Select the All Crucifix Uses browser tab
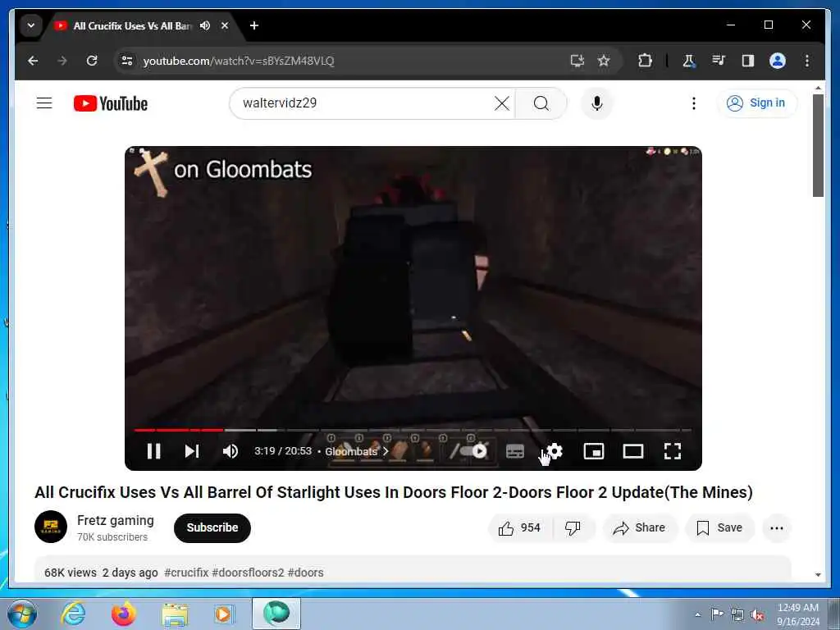 pos(132,25)
